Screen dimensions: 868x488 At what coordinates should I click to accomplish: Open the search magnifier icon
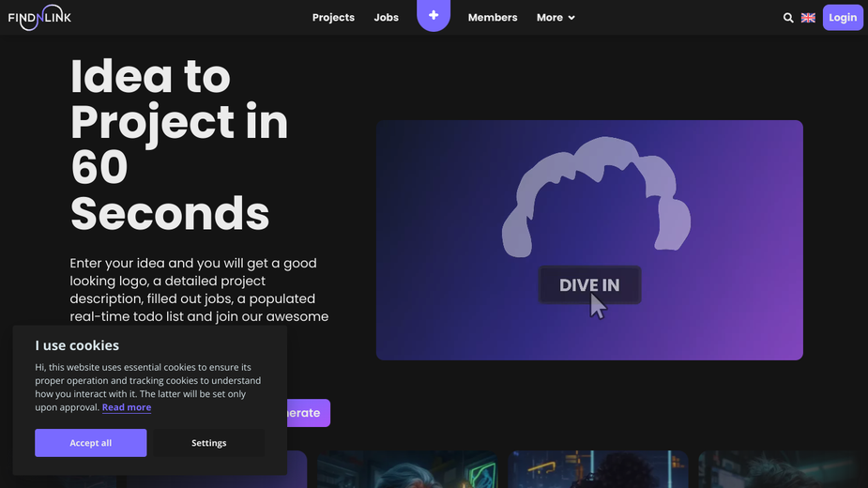[x=788, y=18]
